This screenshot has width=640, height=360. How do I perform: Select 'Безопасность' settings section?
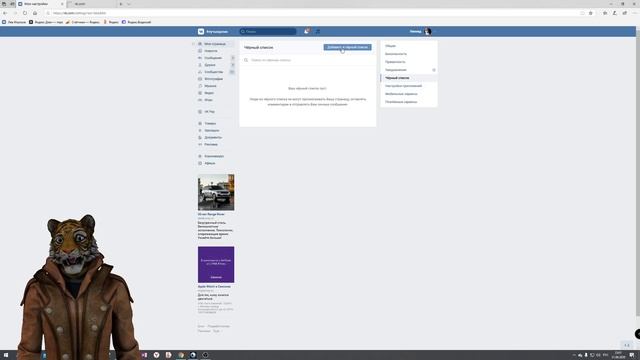(409, 54)
